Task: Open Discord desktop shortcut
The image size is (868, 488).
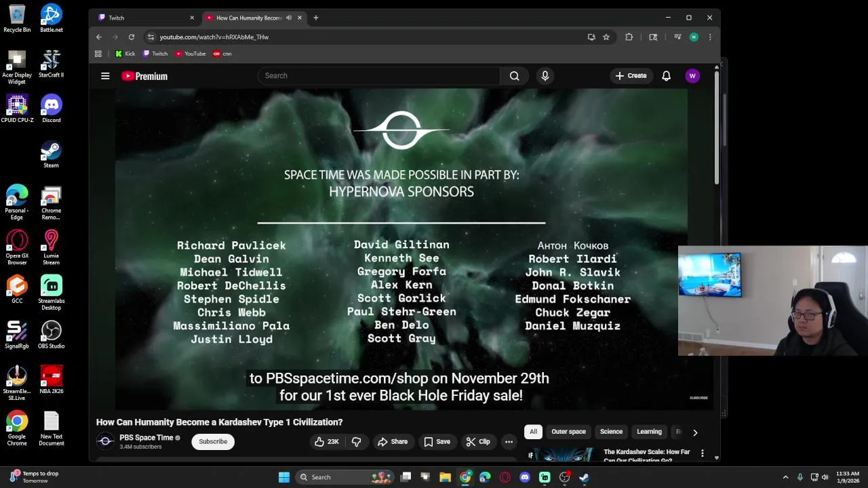Action: (x=51, y=108)
